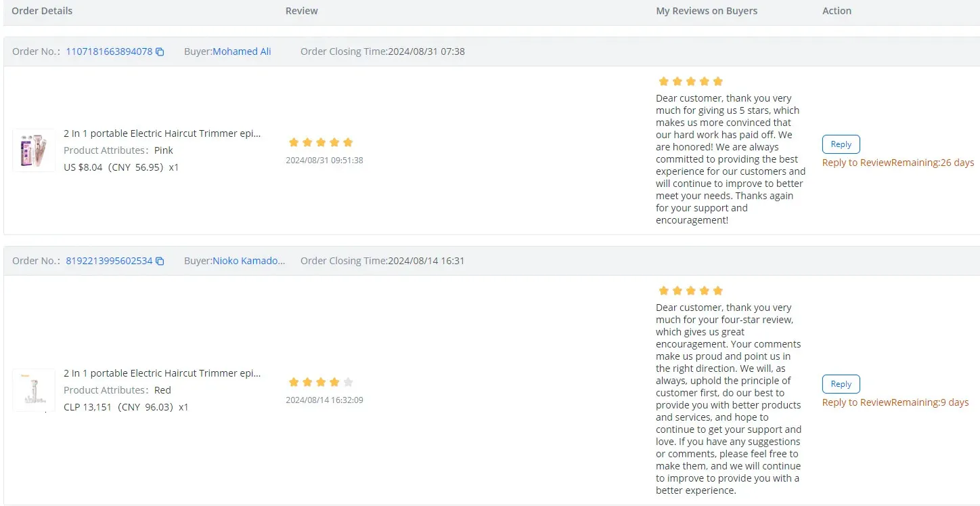Click Reply button for Mohamed Ali's review
This screenshot has height=506, width=980.
[x=841, y=144]
